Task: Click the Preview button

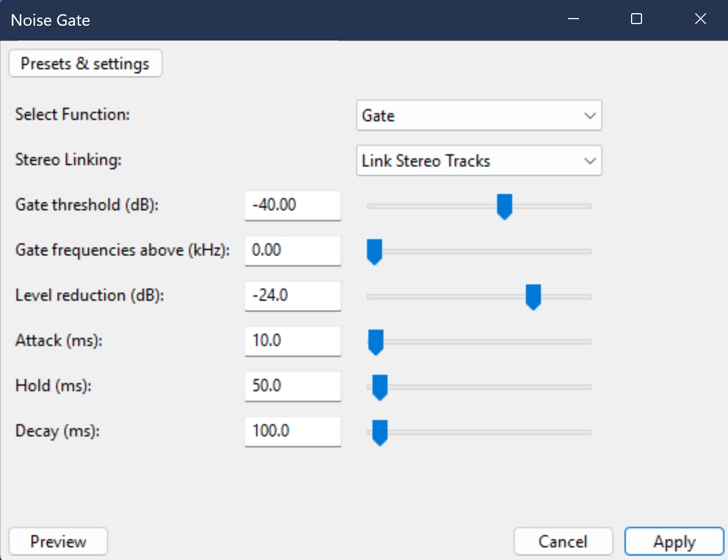Action: (58, 541)
